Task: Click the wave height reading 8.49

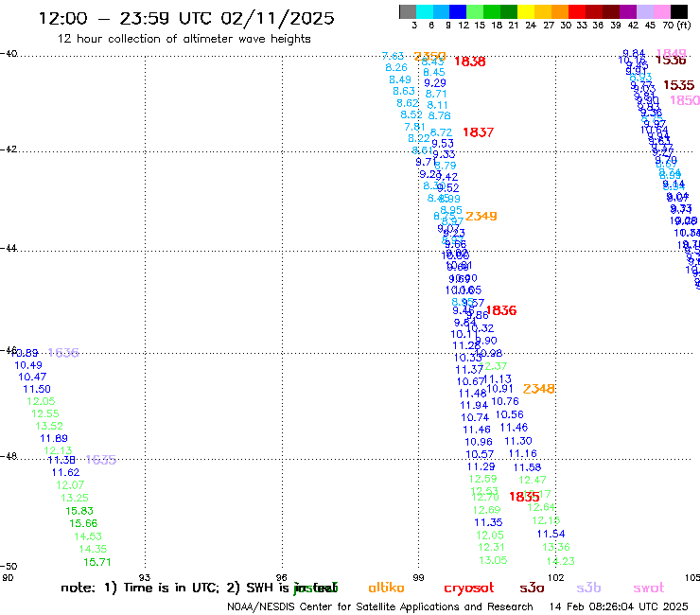Action: (x=400, y=79)
